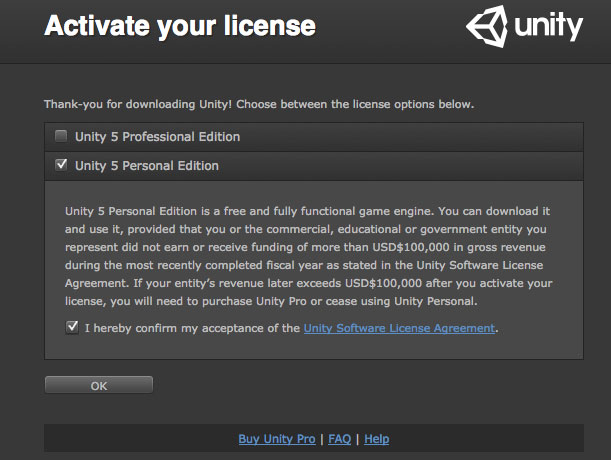Open the FAQ link in the footer
611x460 pixels.
point(339,439)
